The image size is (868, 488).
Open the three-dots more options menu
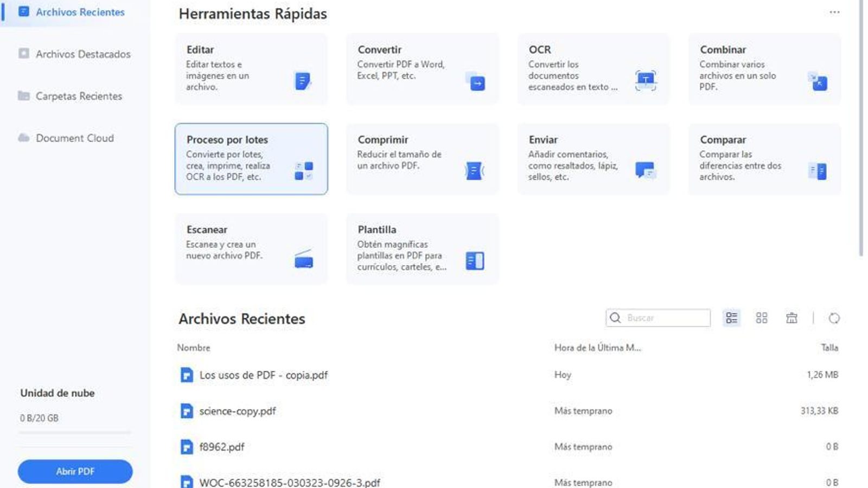click(834, 12)
